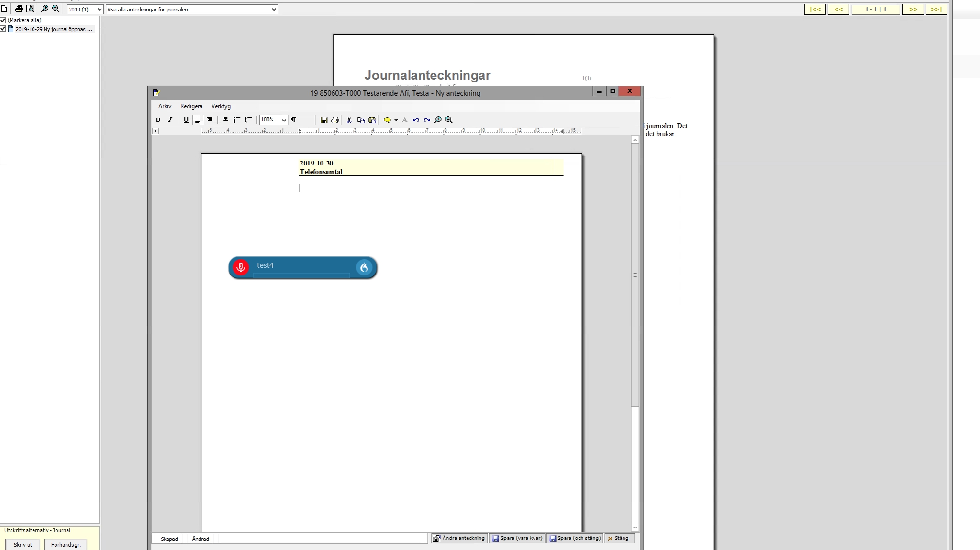Screen dimensions: 980x550
Task: Expand Visa alla anteckningar filter dropdown
Action: (x=274, y=10)
